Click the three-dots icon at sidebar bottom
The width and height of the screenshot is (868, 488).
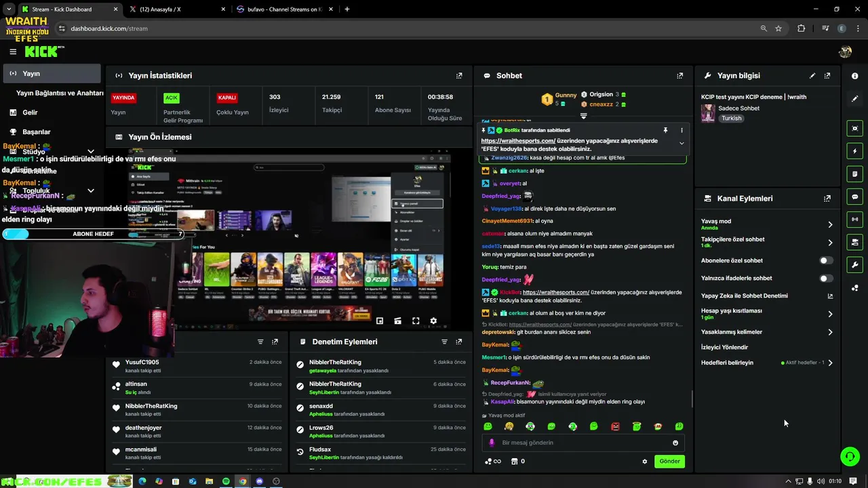(x=854, y=288)
